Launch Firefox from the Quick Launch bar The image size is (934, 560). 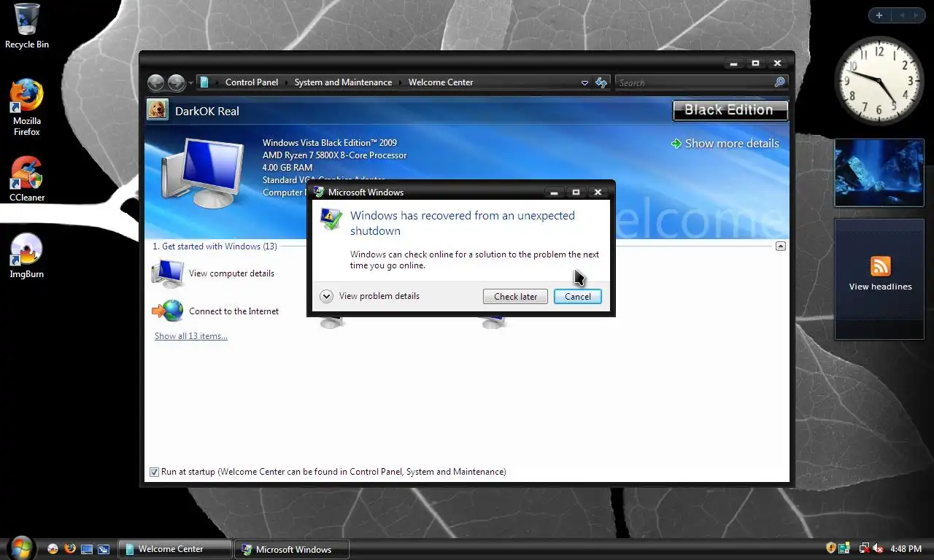coord(70,548)
